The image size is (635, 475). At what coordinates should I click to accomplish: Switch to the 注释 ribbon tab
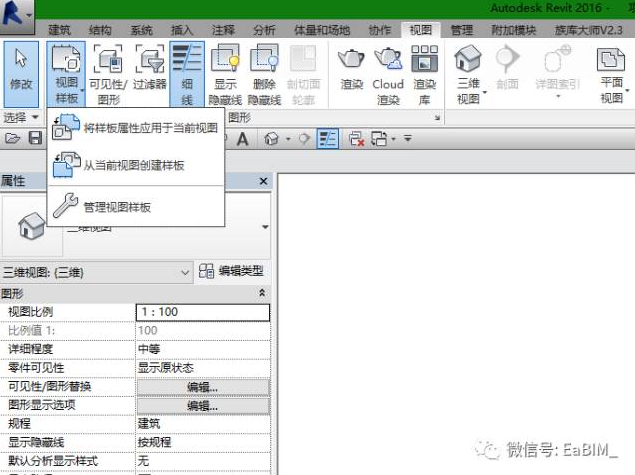224,30
